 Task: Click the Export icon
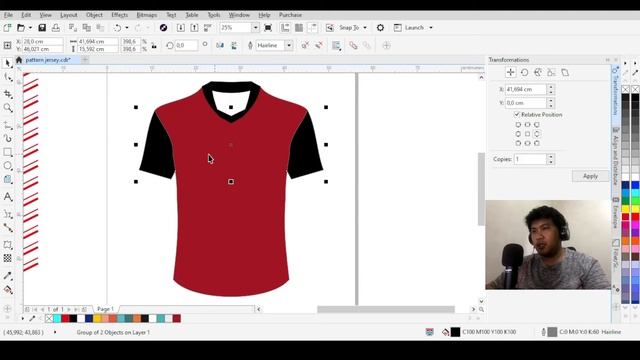(194, 28)
